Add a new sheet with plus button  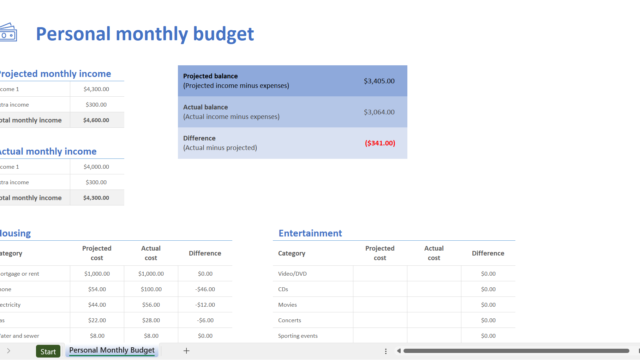point(186,351)
